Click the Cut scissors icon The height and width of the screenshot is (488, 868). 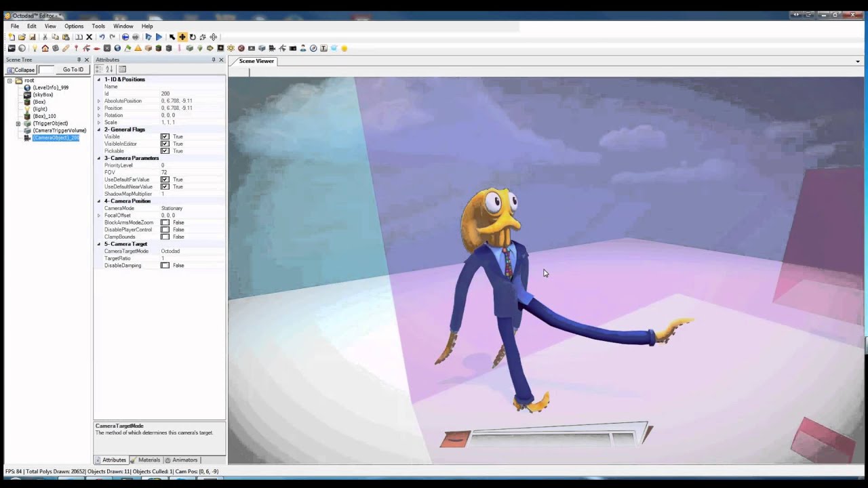click(x=45, y=37)
